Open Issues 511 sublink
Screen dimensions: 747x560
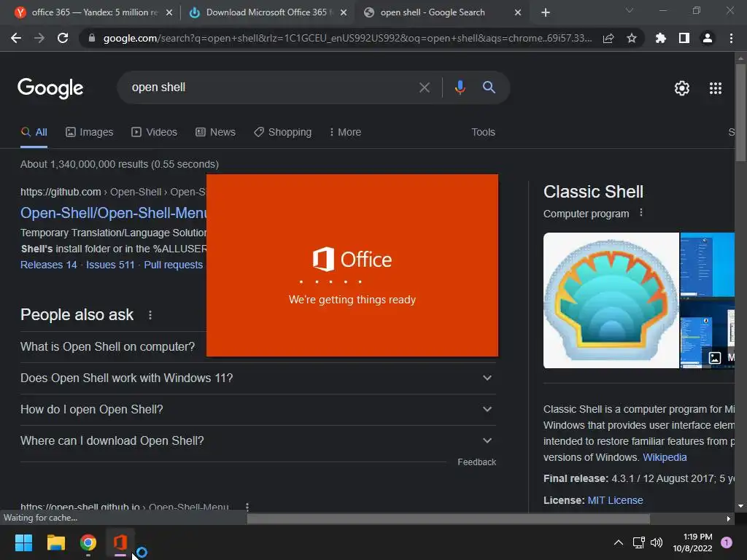[x=110, y=265]
